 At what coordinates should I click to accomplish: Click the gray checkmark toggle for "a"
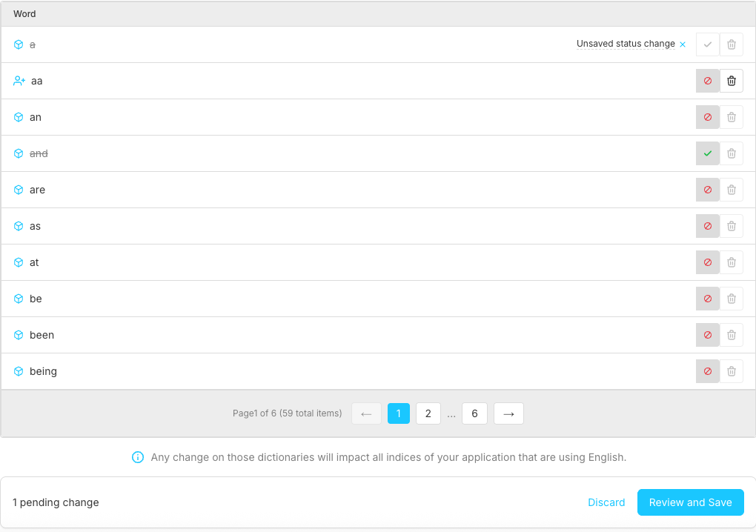[707, 44]
